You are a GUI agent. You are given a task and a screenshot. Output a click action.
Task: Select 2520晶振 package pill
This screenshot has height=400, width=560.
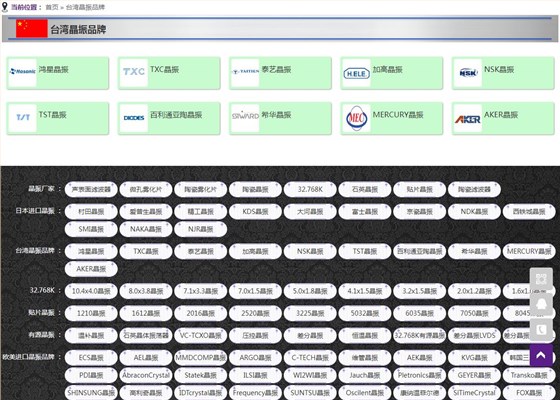tap(255, 313)
